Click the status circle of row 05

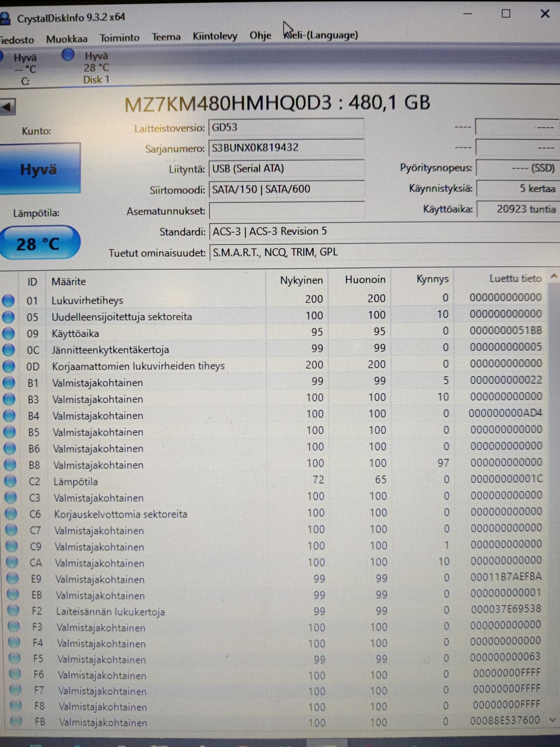(8, 317)
